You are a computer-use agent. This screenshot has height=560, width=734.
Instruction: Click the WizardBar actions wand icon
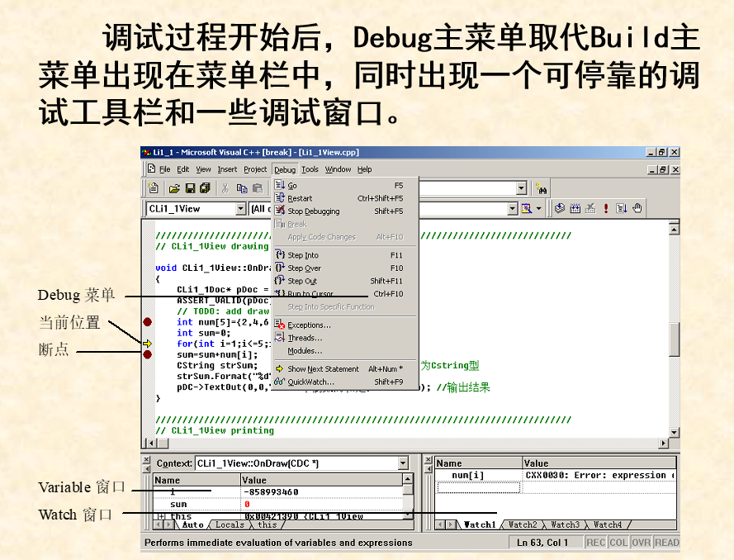(527, 208)
